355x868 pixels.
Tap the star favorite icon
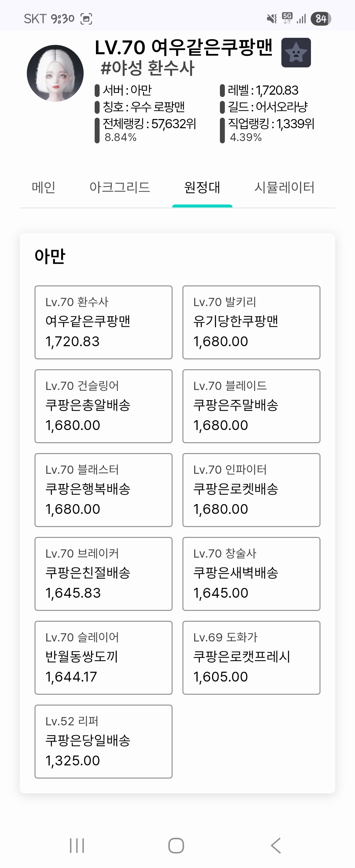(296, 53)
